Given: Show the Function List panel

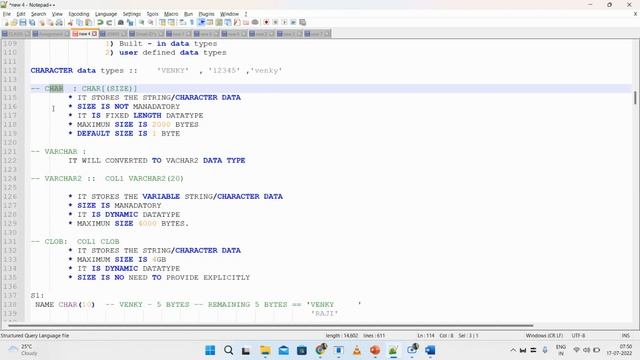Looking at the screenshot, I should [237, 22].
